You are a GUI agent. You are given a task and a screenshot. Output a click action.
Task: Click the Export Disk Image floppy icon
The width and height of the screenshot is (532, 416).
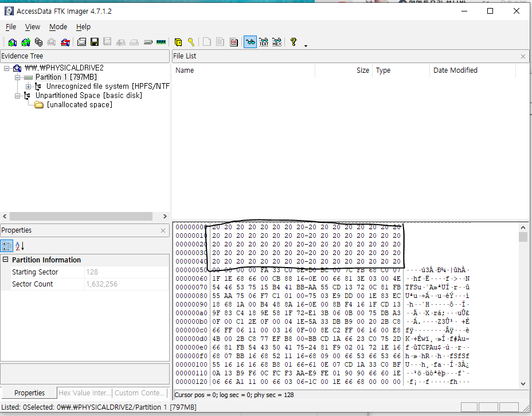pos(95,42)
